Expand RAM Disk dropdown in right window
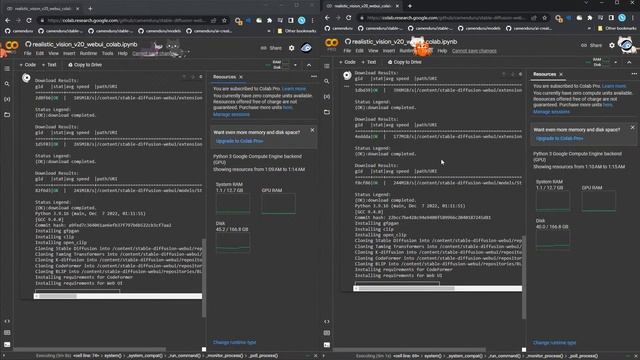Image resolution: width=640 pixels, height=360 pixels. pos(616,62)
